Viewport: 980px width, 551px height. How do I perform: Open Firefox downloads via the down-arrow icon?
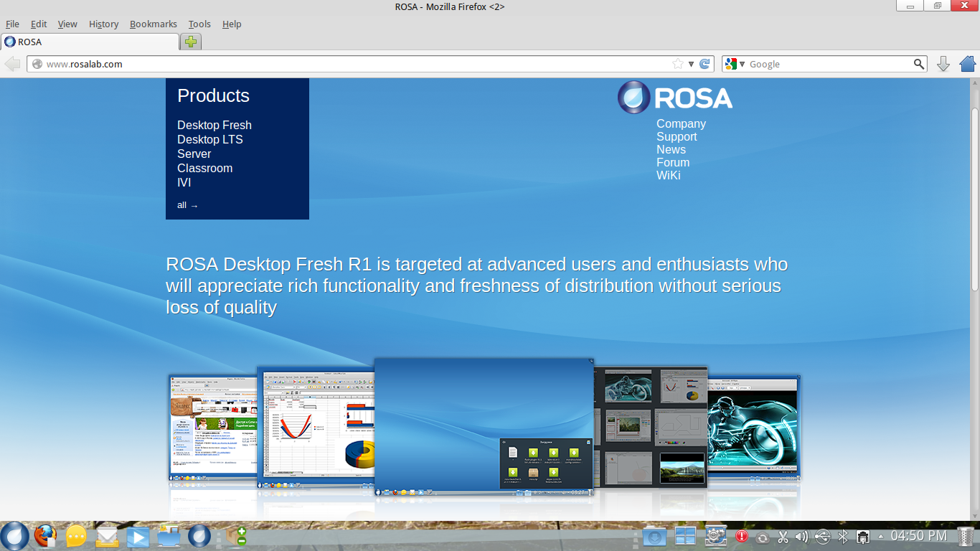coord(942,64)
